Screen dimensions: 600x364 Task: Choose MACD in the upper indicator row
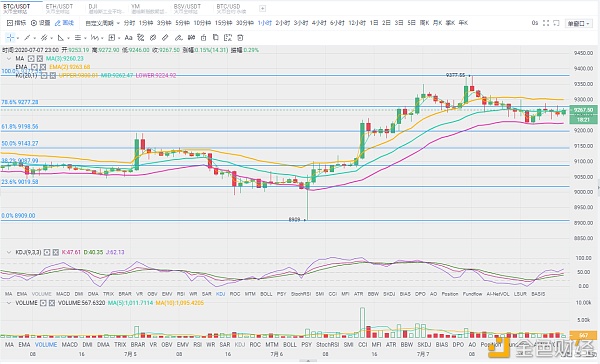pyautogui.click(x=63, y=294)
